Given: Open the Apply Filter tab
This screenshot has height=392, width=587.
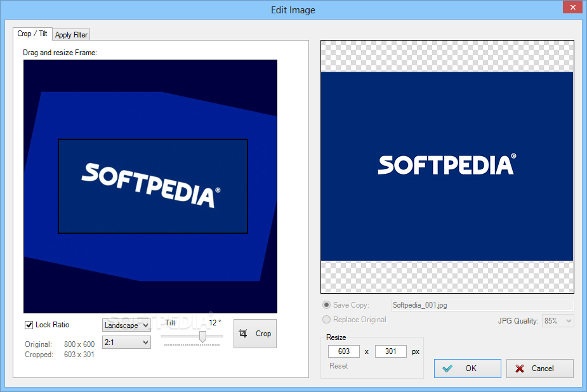Looking at the screenshot, I should (x=71, y=35).
